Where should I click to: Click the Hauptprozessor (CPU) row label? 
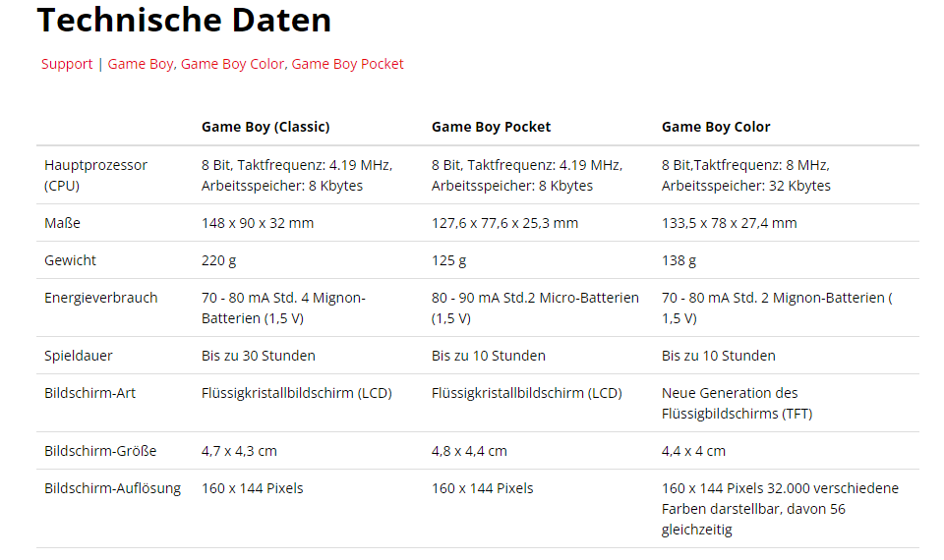click(95, 175)
